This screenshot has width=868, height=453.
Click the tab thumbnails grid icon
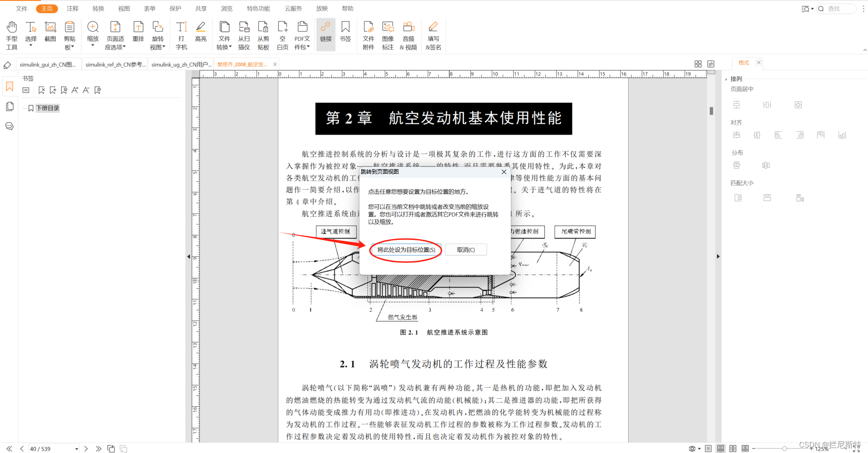pyautogui.click(x=698, y=64)
